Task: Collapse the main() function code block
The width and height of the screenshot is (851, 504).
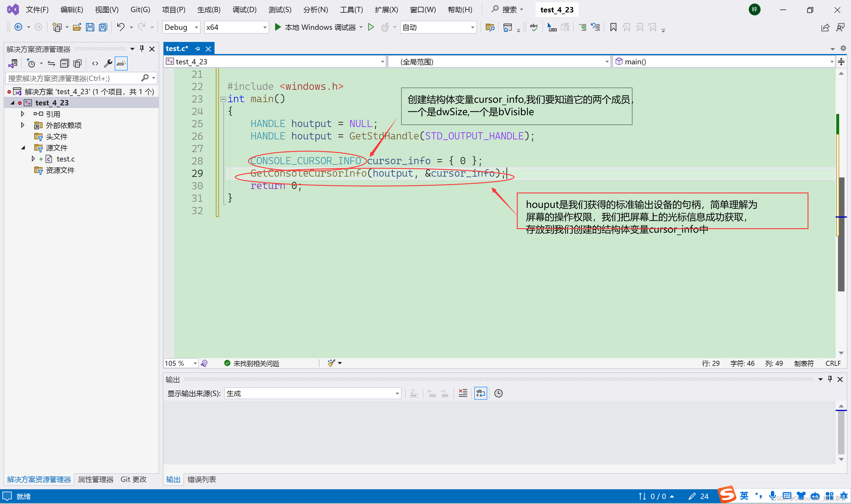Action: [x=223, y=99]
